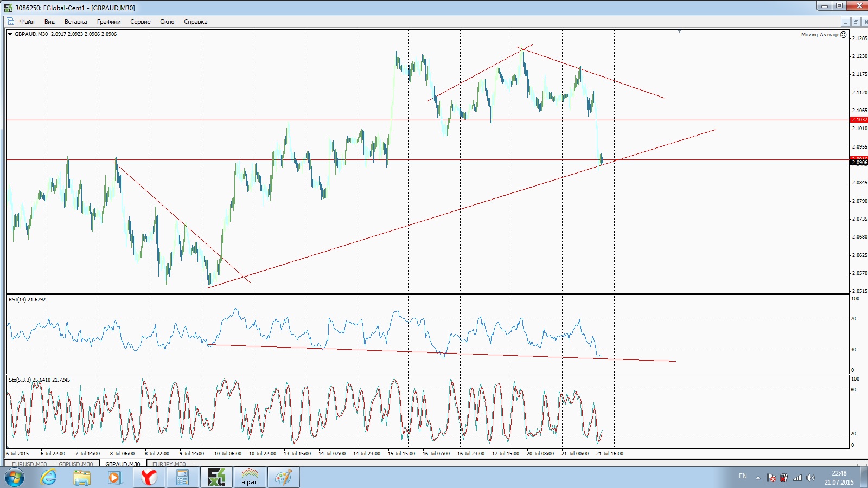The height and width of the screenshot is (488, 868).
Task: Select the GBPAUD,M30 chart tab
Action: (123, 464)
